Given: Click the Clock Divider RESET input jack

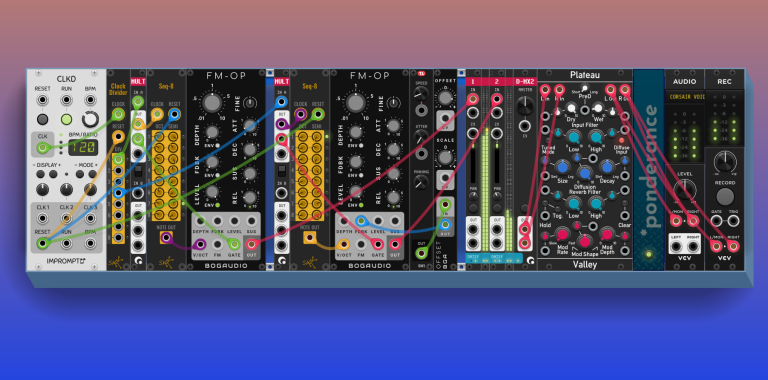Looking at the screenshot, I should (118, 136).
